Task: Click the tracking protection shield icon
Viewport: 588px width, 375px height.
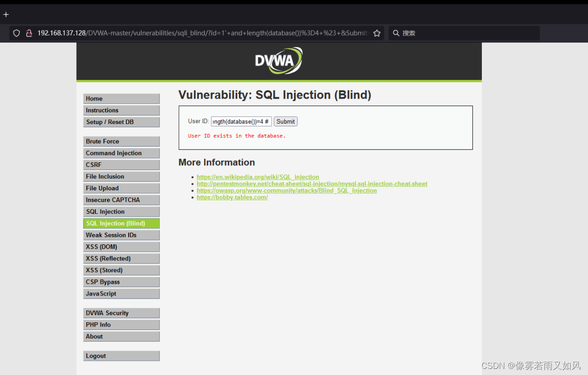Action: 16,33
